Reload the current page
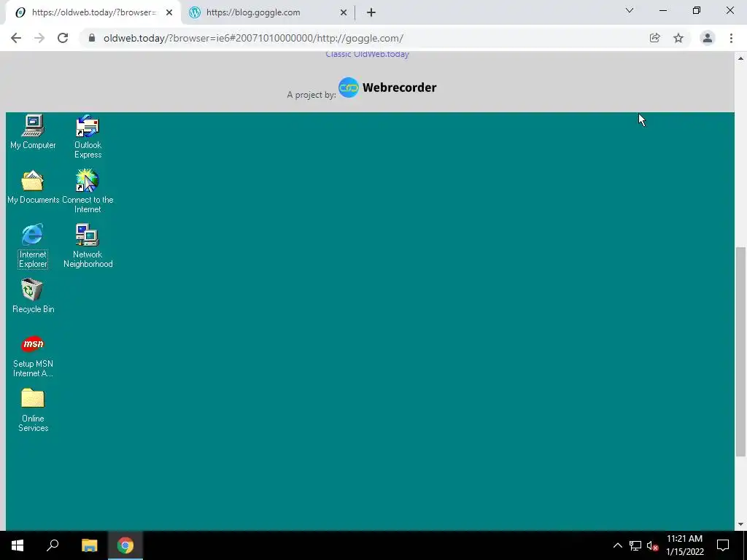Screen dimensions: 747x560 [63, 38]
